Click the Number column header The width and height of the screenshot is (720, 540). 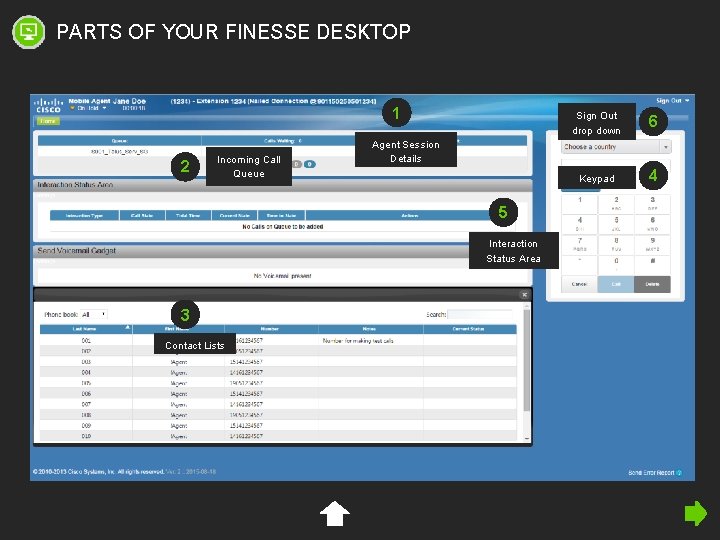(270, 329)
